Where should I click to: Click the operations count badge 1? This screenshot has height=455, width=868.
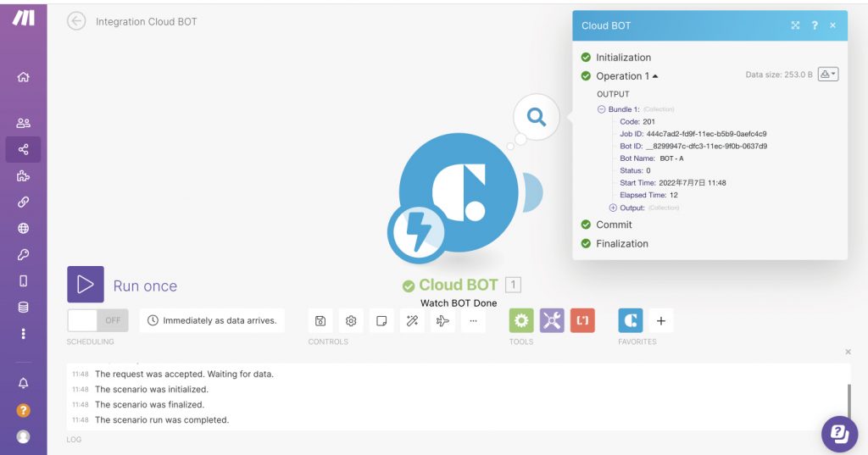513,285
